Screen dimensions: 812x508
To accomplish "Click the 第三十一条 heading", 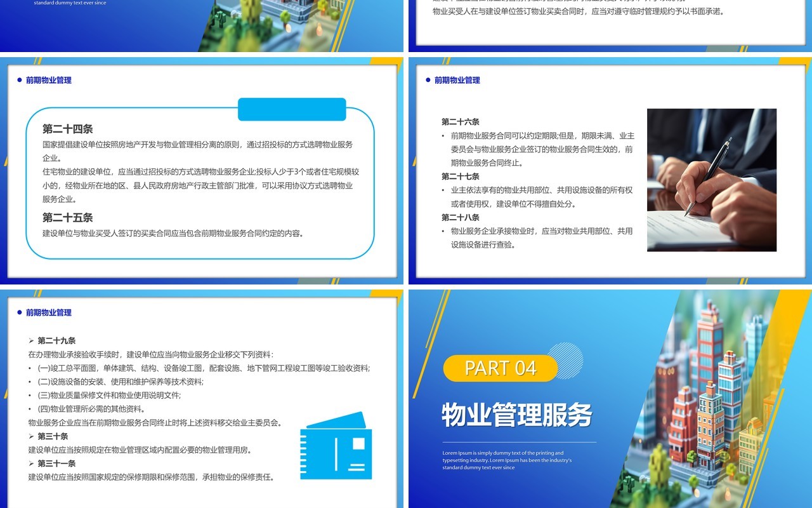I will 56,464.
